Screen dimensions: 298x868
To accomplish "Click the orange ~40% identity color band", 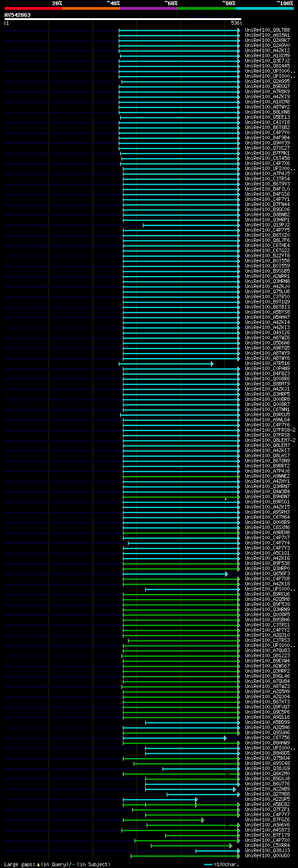I will 91,8.
